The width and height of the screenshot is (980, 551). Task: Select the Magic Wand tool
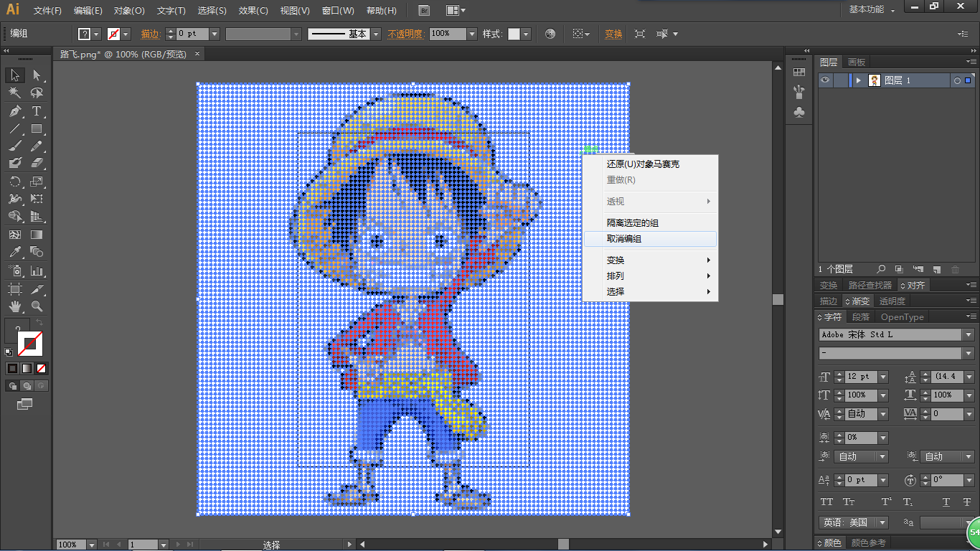pyautogui.click(x=15, y=93)
